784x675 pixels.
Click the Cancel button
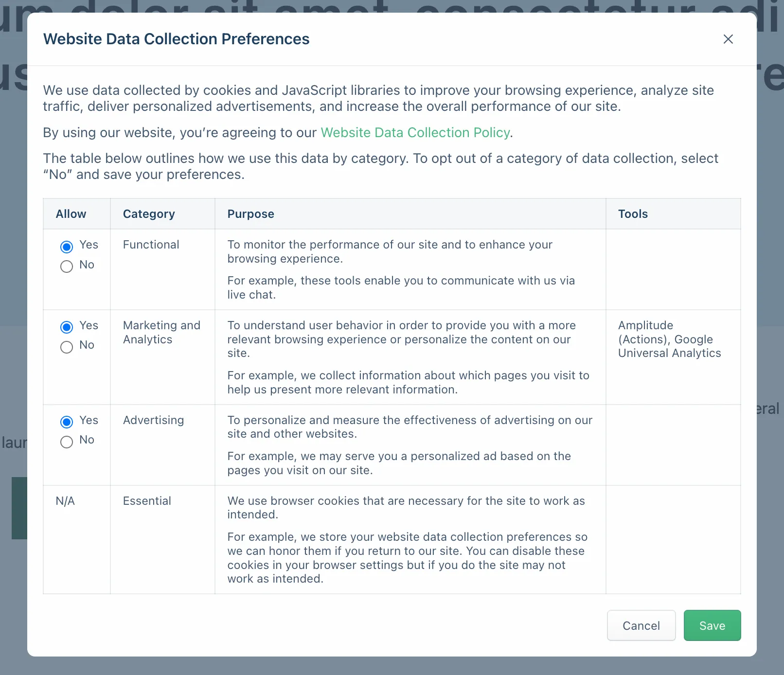pyautogui.click(x=641, y=625)
